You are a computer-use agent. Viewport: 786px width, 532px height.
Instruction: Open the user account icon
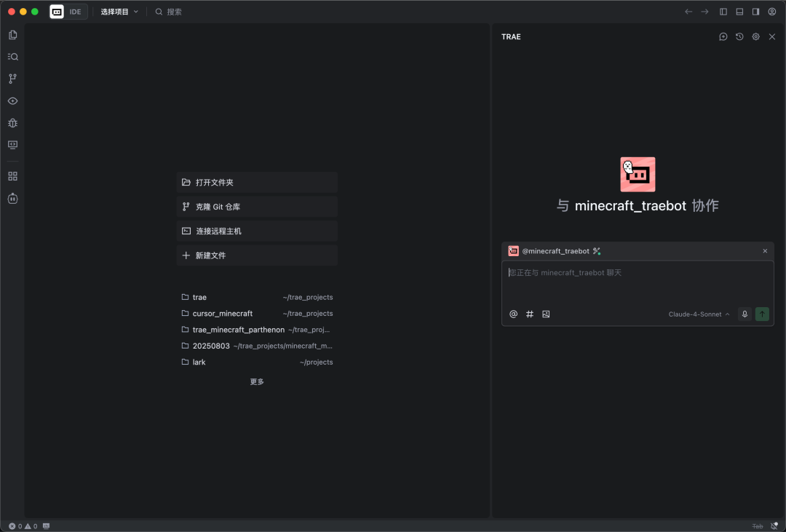coord(772,12)
